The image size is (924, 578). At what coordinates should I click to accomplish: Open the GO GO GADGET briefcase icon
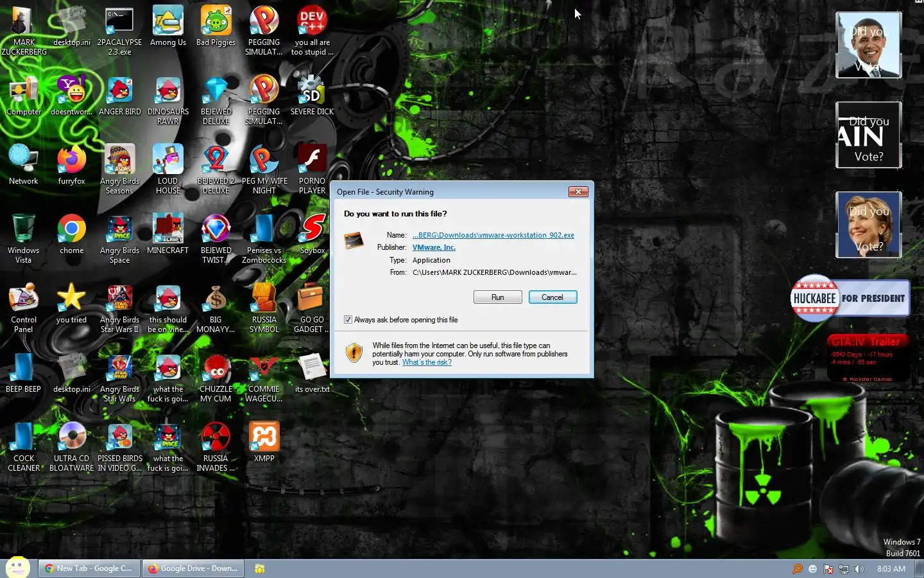tap(312, 307)
